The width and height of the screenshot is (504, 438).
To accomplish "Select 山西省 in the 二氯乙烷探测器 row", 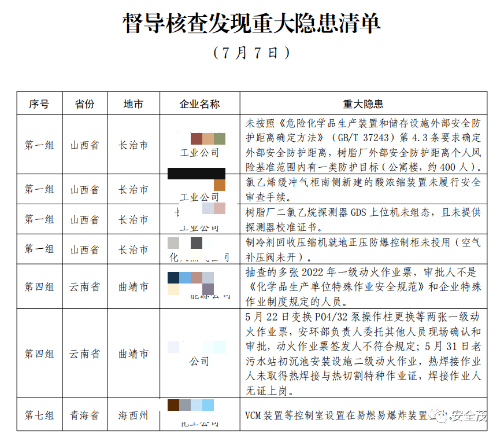I will 84,219.
